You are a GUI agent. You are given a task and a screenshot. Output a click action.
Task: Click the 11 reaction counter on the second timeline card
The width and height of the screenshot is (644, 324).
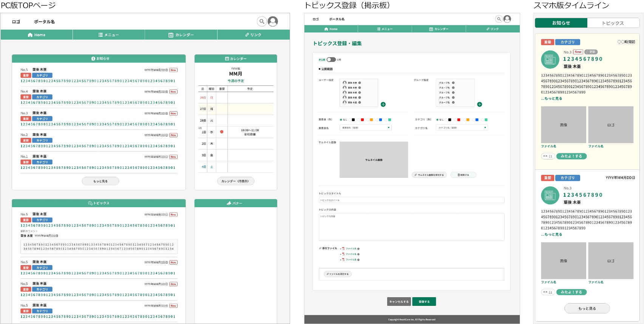[x=548, y=292]
